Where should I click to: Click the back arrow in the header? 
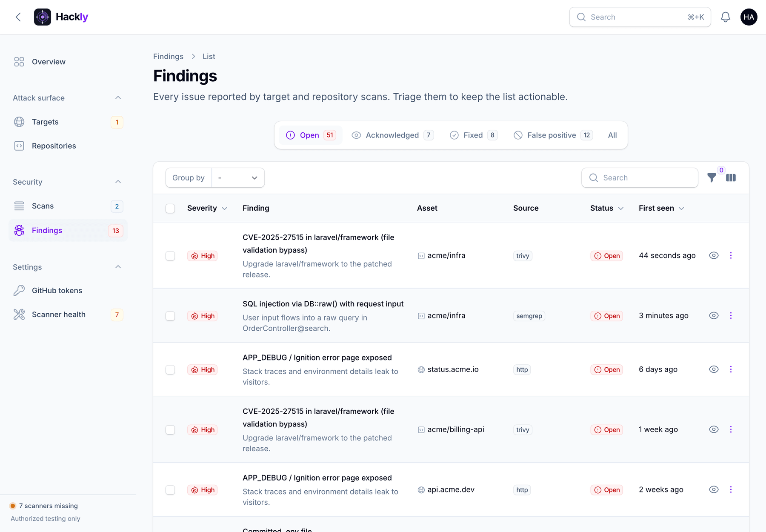click(x=18, y=17)
